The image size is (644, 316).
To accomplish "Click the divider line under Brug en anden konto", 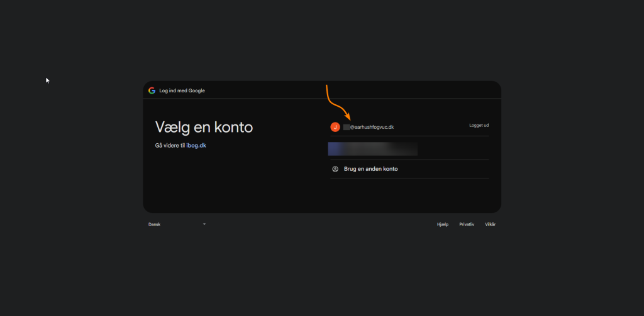I will [x=409, y=178].
